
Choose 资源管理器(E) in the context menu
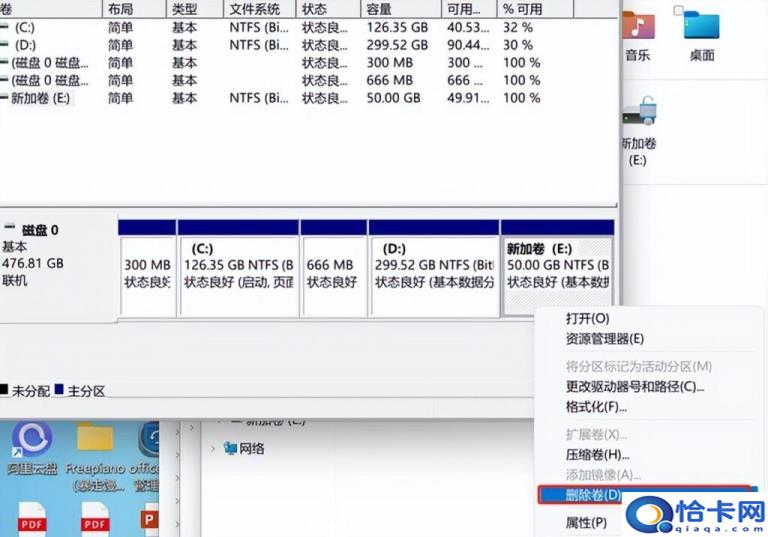pos(604,339)
